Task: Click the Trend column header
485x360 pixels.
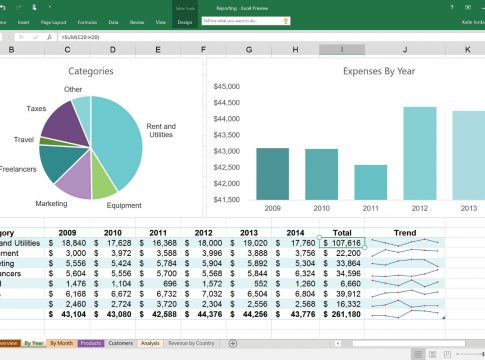Action: (x=405, y=233)
